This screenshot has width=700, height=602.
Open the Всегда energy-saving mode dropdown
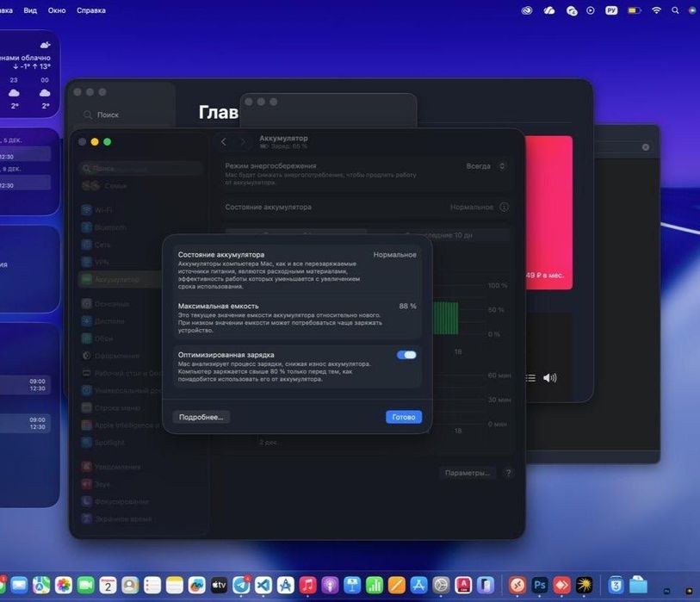tap(486, 166)
